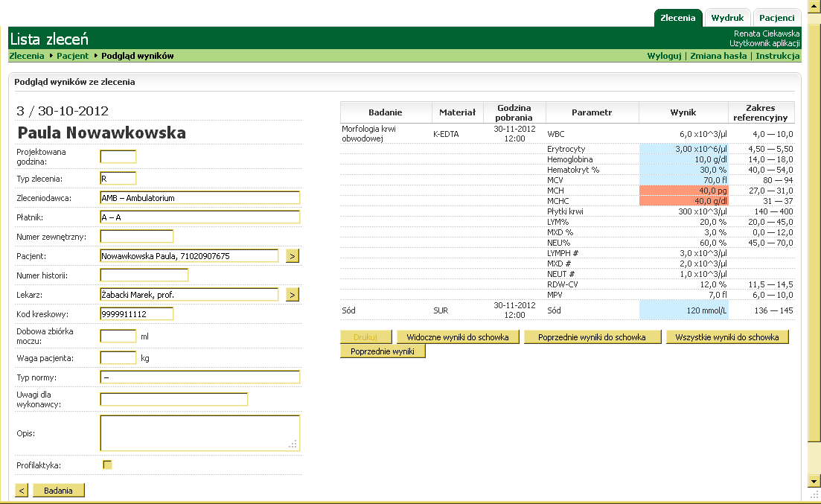
Task: Click Wszystkie wyniki do schowka button
Action: click(727, 337)
